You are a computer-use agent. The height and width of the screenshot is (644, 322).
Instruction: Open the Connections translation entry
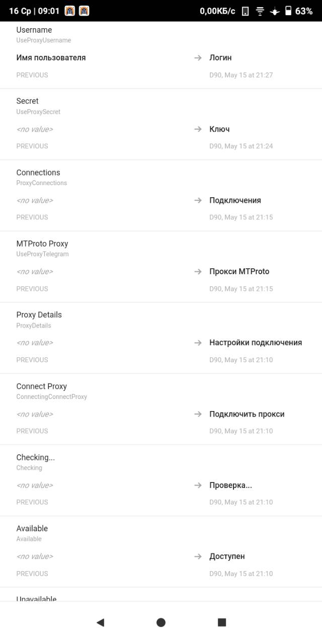[x=38, y=173]
